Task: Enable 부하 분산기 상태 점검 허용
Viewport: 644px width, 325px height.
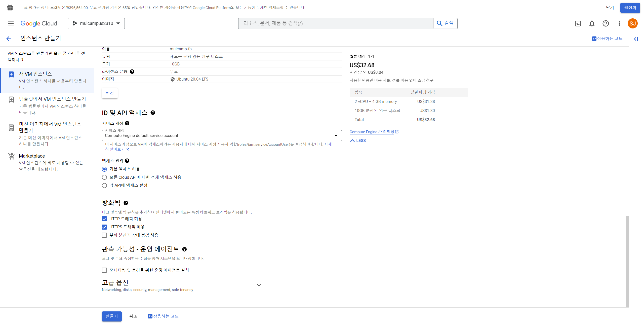Action: (x=104, y=235)
